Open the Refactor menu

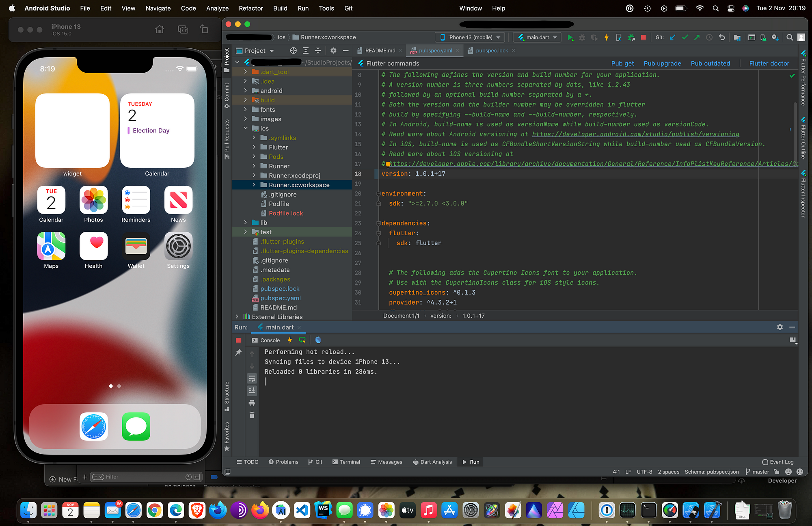point(251,8)
